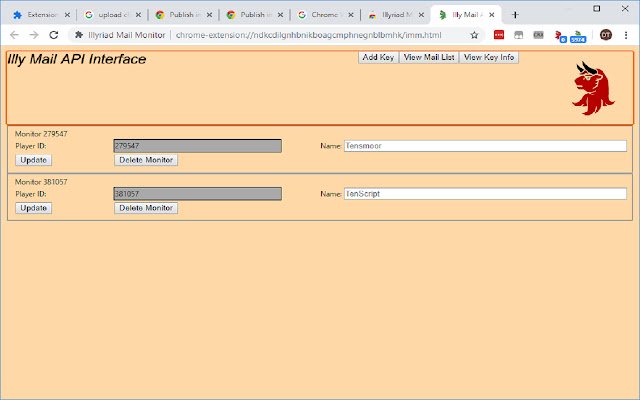Open the View Mail List page
Image resolution: width=640 pixels, height=400 pixels.
[x=429, y=58]
